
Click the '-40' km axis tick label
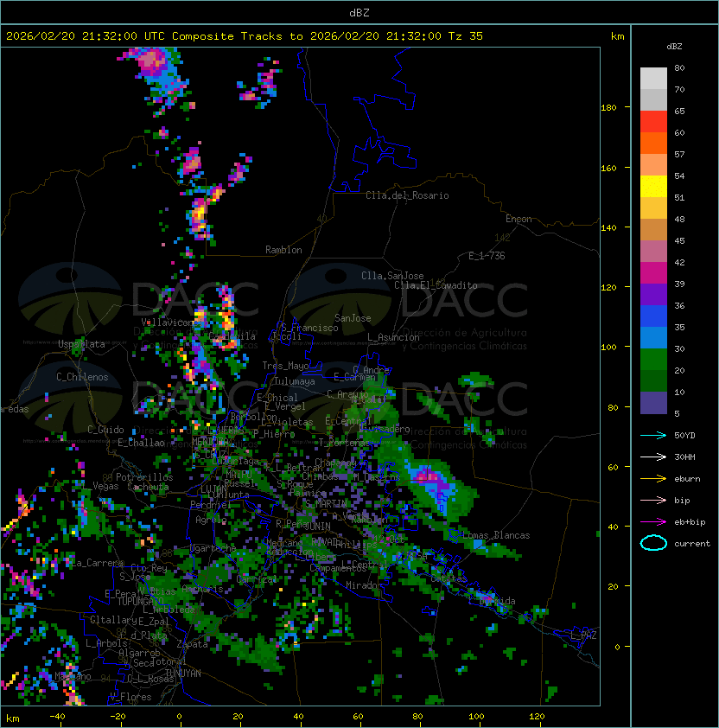(x=57, y=717)
